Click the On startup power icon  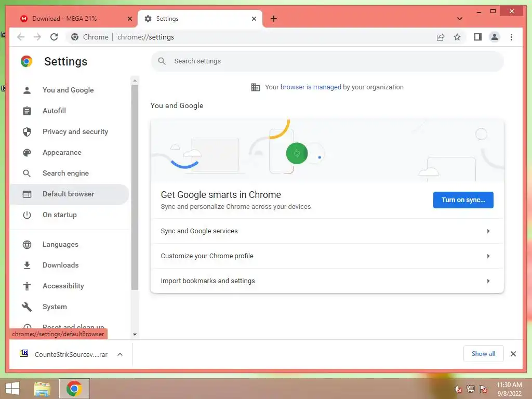(27, 215)
